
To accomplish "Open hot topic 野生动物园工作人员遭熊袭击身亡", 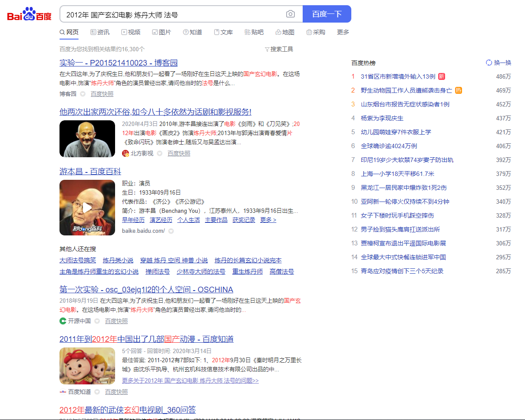I will click(x=406, y=90).
